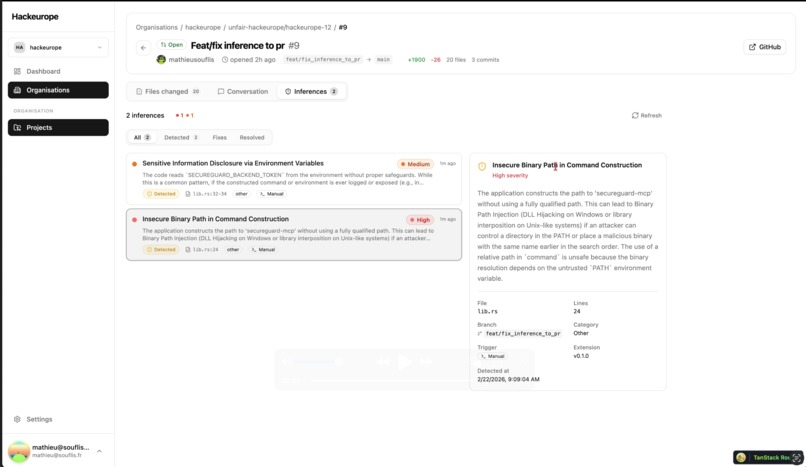806x467 pixels.
Task: Click the shield icon in detail panel
Action: [x=482, y=166]
